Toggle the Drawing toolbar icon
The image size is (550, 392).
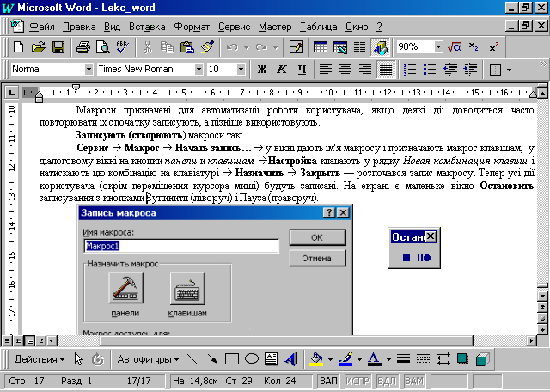coord(380,47)
